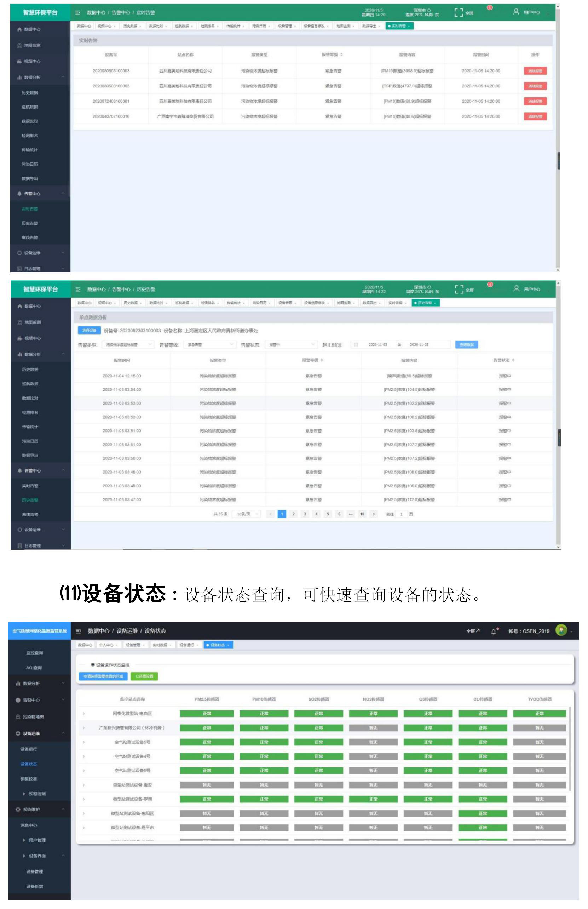This screenshot has width=588, height=909.
Task: Click the calendar icon in 起止时间 field
Action: (356, 344)
